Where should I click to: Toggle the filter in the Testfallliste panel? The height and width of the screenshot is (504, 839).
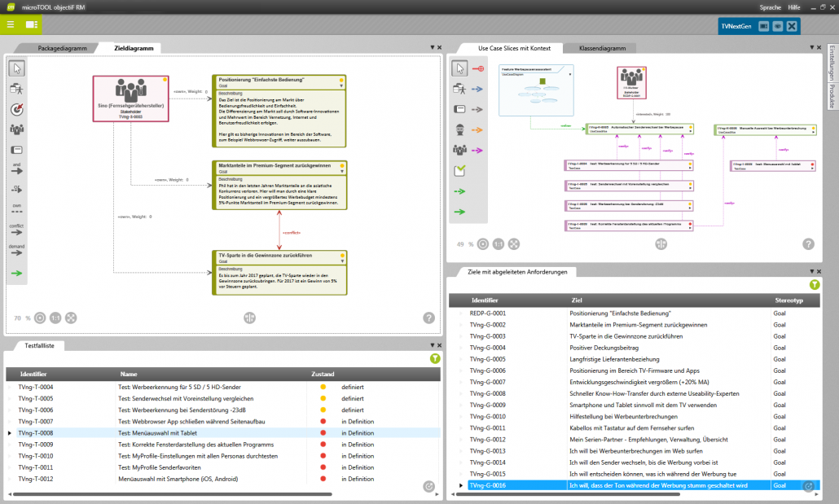(437, 359)
